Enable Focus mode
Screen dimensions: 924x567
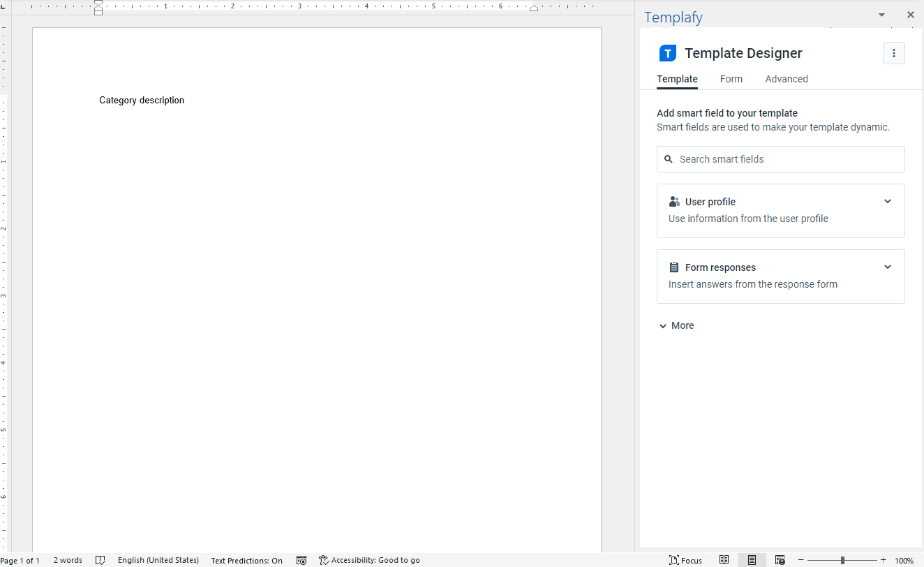[x=686, y=559]
